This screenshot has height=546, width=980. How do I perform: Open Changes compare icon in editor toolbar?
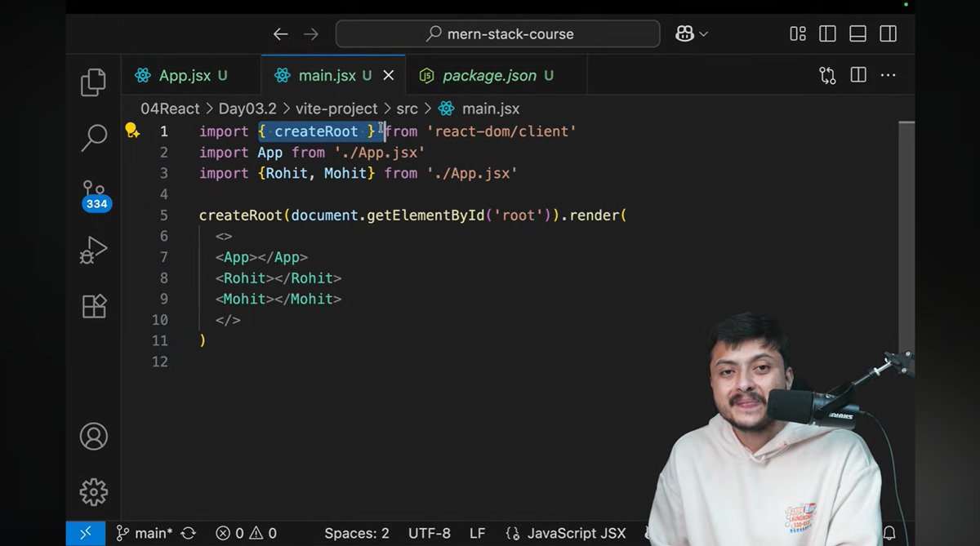coord(827,76)
